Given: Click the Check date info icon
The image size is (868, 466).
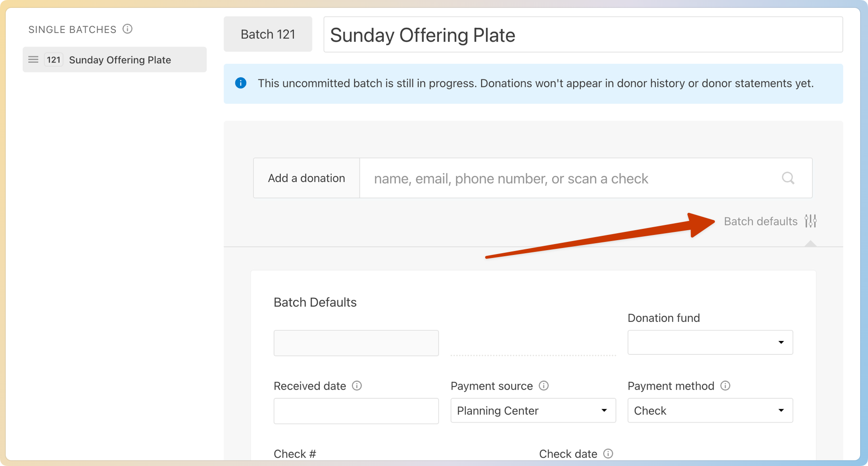Looking at the screenshot, I should click(x=608, y=453).
